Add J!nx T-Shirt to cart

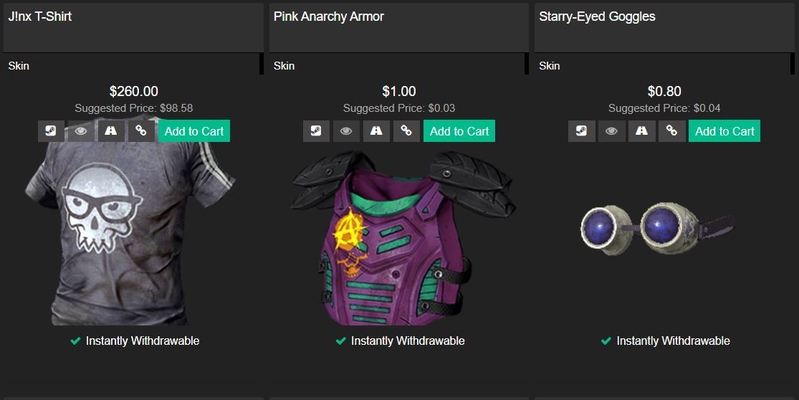coord(194,131)
